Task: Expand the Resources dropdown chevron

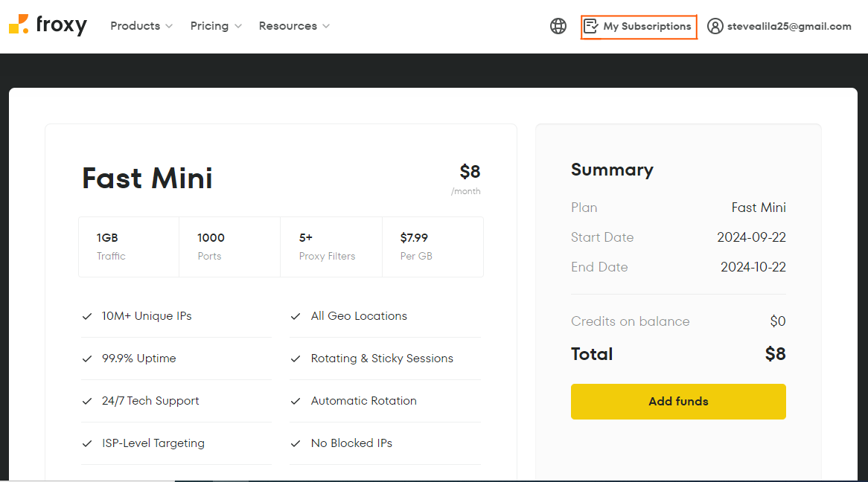Action: 326,26
